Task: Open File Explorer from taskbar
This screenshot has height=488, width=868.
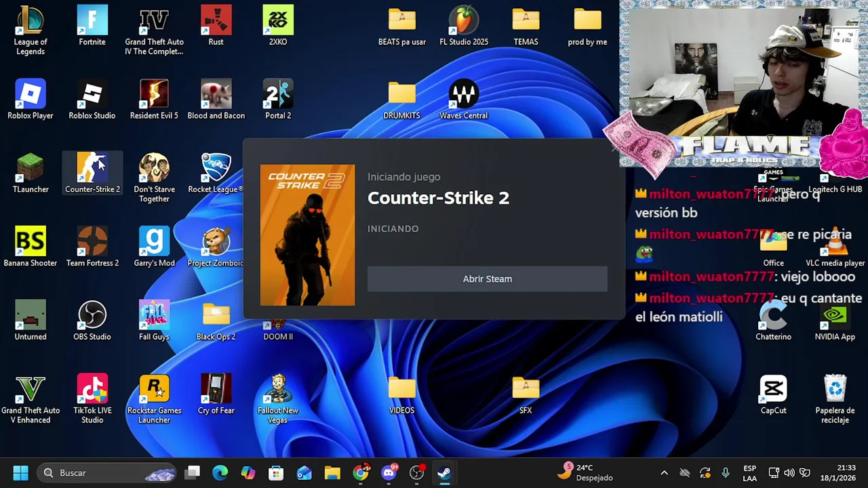Action: click(x=332, y=472)
